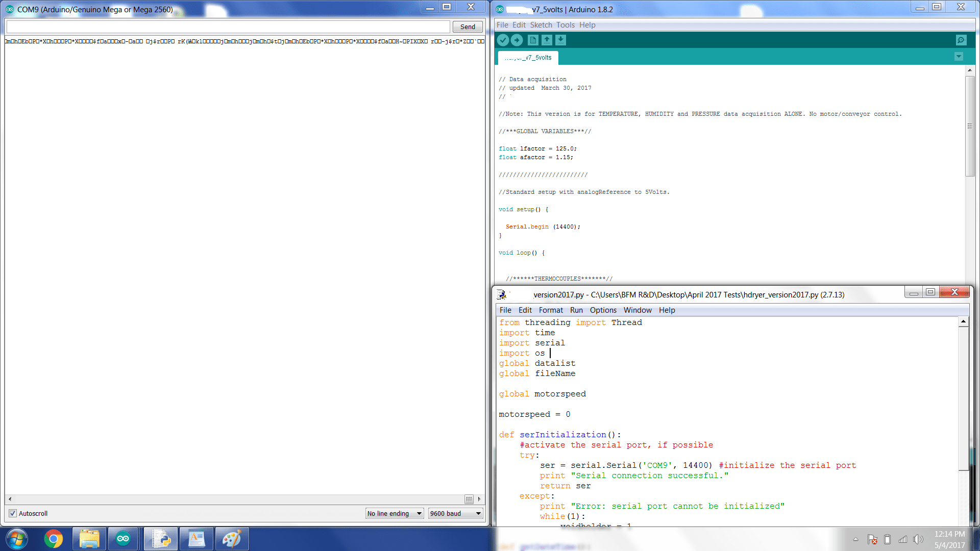Open Arduino Tools menu
Image resolution: width=980 pixels, height=551 pixels.
pyautogui.click(x=566, y=25)
